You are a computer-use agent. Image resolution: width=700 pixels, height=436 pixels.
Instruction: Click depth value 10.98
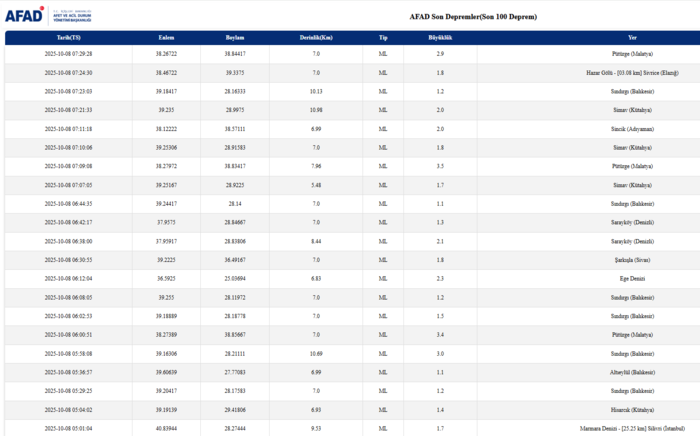(x=316, y=110)
